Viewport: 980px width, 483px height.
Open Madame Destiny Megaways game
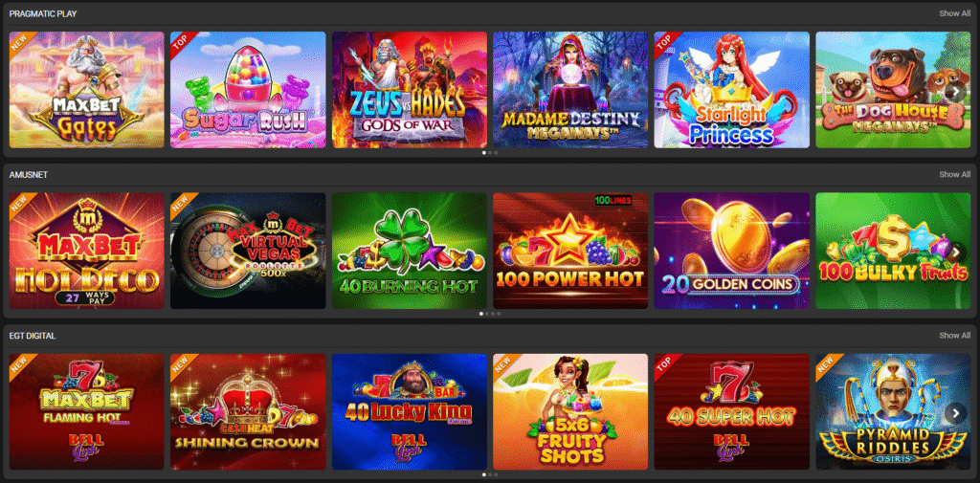570,90
